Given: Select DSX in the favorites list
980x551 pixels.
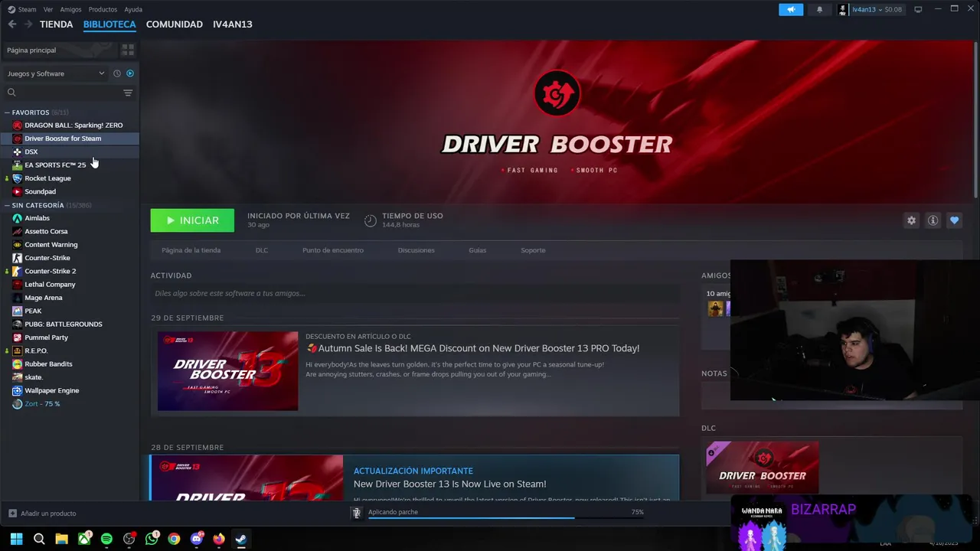Looking at the screenshot, I should [70, 152].
